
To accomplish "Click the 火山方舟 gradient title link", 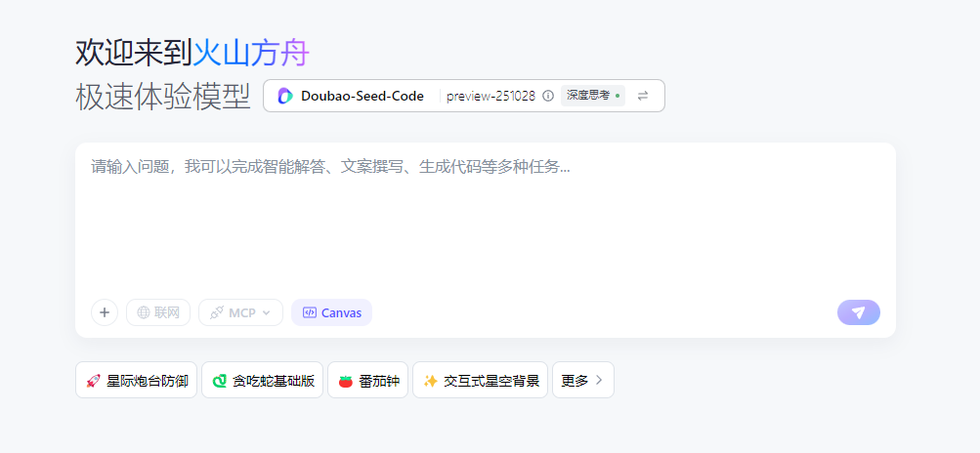I will pyautogui.click(x=250, y=53).
